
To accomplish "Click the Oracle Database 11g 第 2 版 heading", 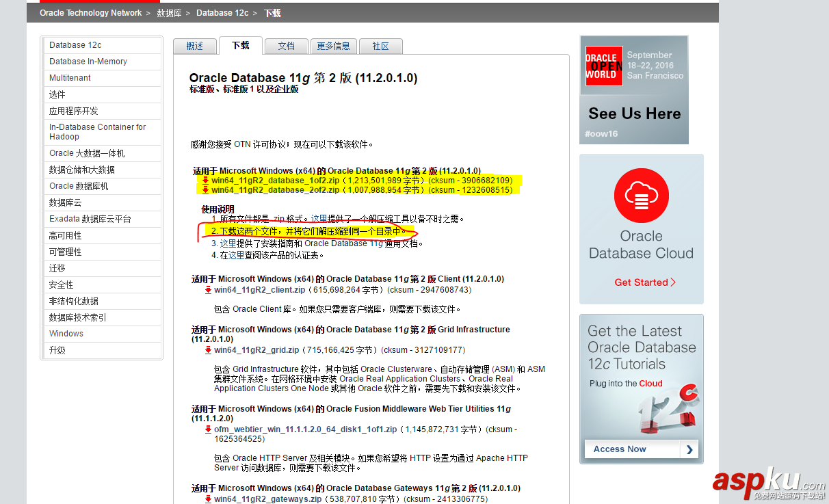I will tap(303, 78).
